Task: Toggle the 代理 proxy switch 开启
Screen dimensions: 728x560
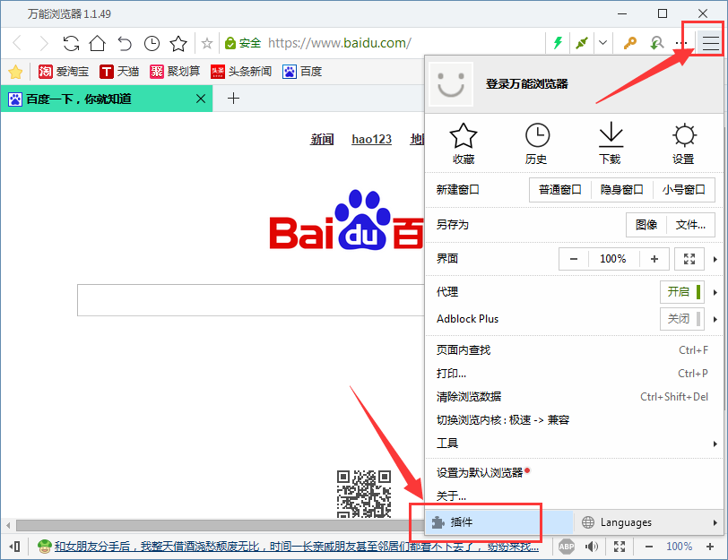Action: point(682,292)
